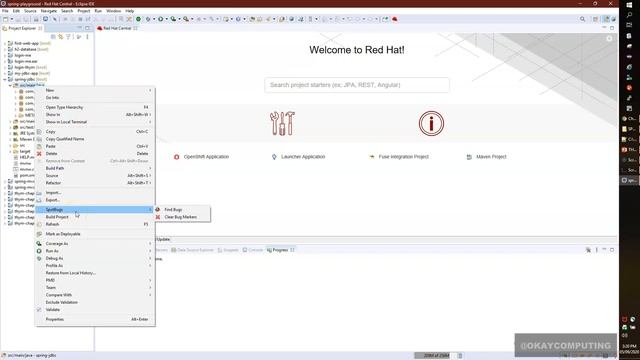The width and height of the screenshot is (640, 360).
Task: Click the tools wrench and hammer icon
Action: point(282,123)
